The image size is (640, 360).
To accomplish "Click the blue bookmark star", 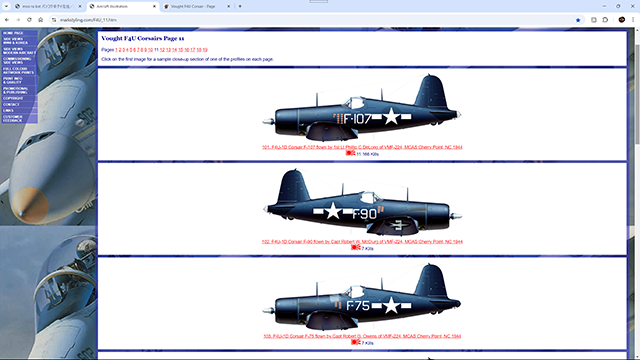I will point(578,20).
